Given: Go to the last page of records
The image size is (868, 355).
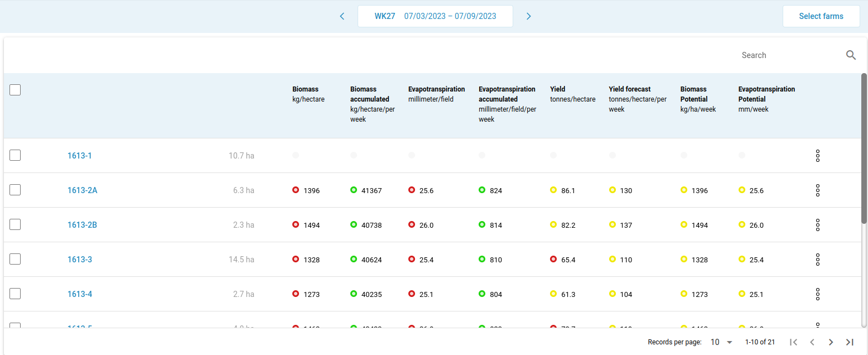Looking at the screenshot, I should (x=850, y=342).
